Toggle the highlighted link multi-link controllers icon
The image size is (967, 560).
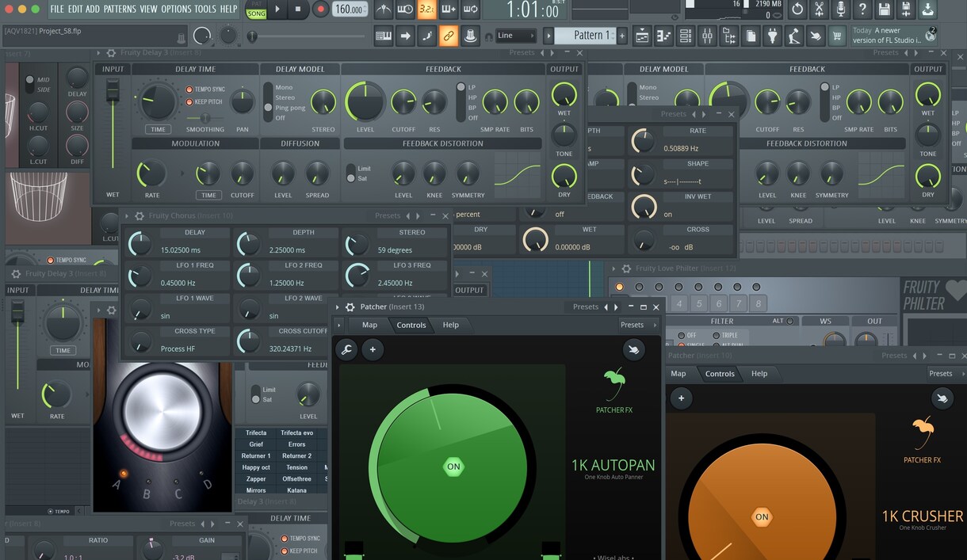pos(449,36)
